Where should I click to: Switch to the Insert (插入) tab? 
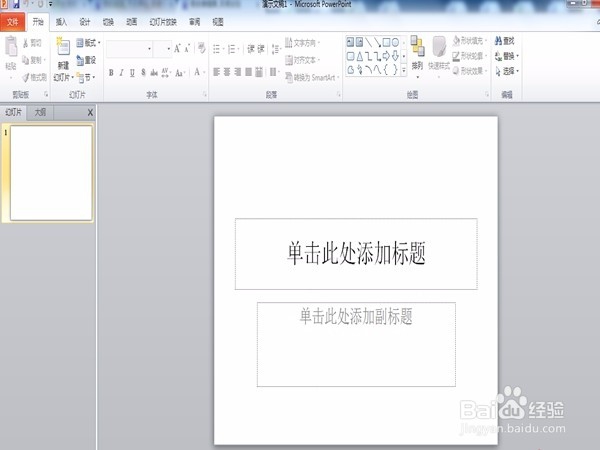pyautogui.click(x=61, y=22)
